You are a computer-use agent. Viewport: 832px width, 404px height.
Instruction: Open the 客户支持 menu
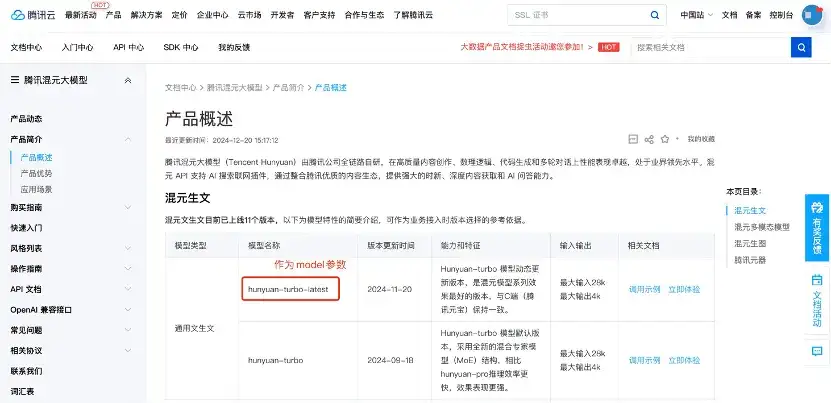(x=319, y=15)
